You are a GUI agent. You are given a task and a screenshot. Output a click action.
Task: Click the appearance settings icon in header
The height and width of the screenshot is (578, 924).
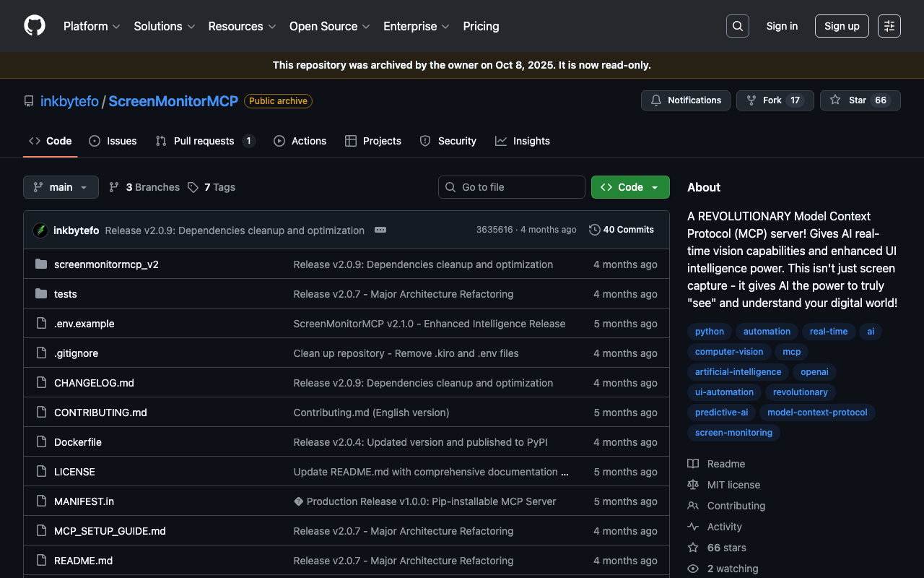click(889, 26)
